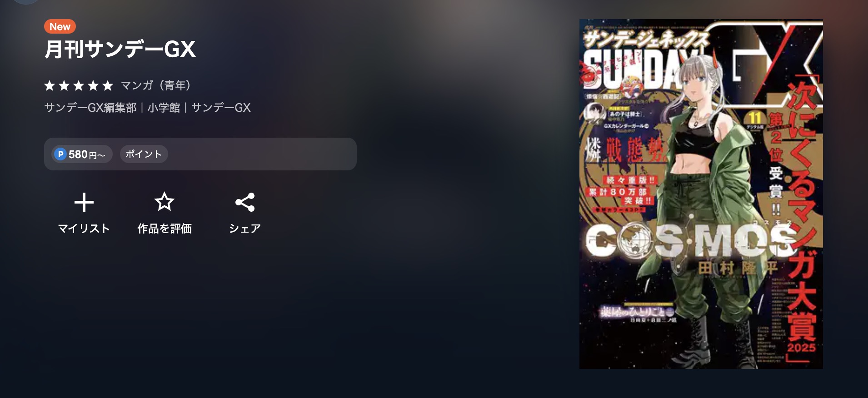This screenshot has width=868, height=398.
Task: Open the Sunday GX magazine cover thumbnail
Action: (701, 194)
